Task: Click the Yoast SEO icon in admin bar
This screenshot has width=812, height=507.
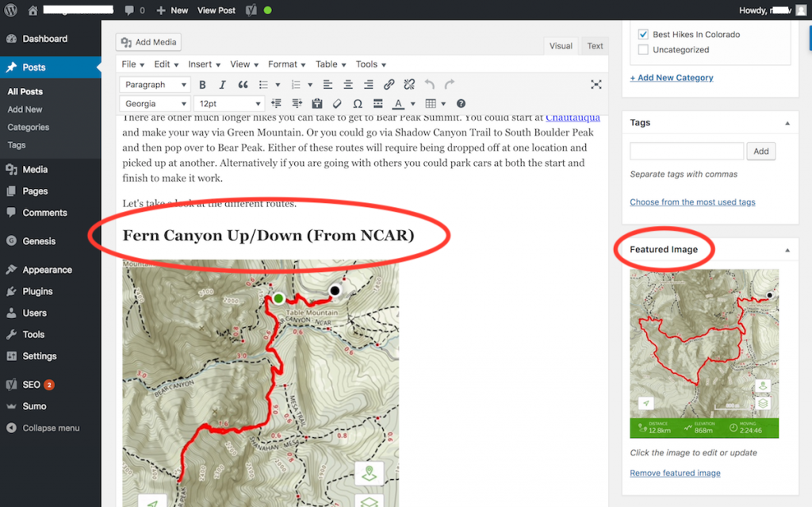Action: (x=251, y=10)
